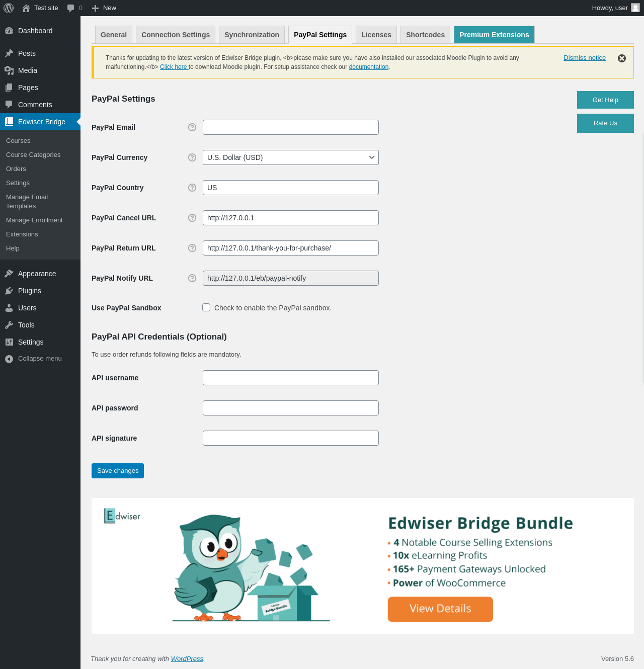Follow the Click here Moodle plugin link
Image resolution: width=644 pixels, height=669 pixels.
click(x=174, y=67)
